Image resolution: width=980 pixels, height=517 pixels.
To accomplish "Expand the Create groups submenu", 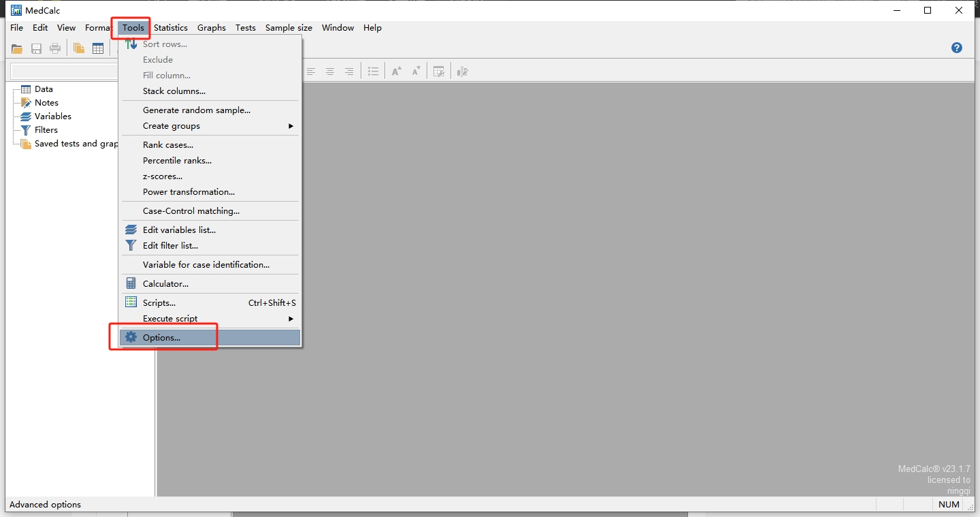I will click(x=210, y=126).
